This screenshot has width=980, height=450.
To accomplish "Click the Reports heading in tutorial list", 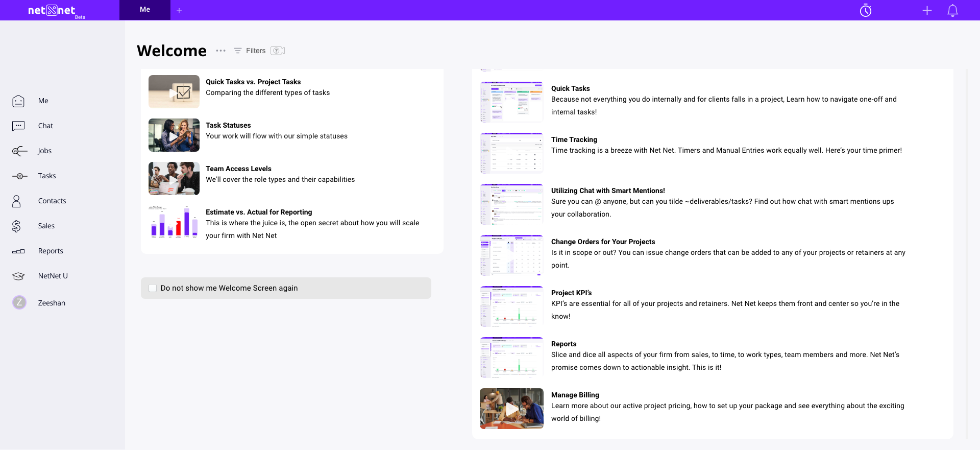I will pos(564,344).
